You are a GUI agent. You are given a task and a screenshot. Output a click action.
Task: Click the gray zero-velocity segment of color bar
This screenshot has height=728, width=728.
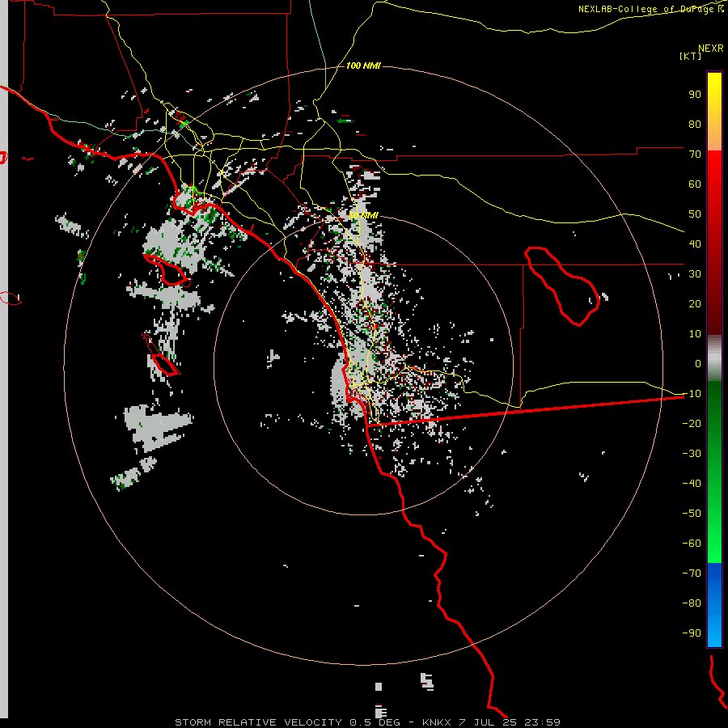[714, 358]
